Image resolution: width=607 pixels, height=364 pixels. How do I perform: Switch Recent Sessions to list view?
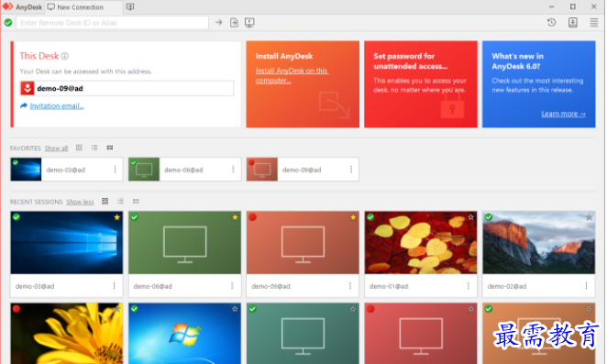point(120,201)
